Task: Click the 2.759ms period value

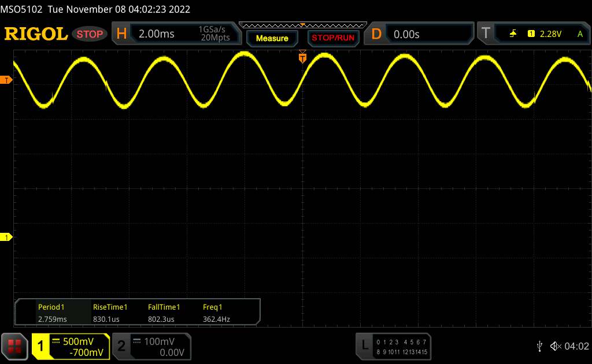Action: 52,319
